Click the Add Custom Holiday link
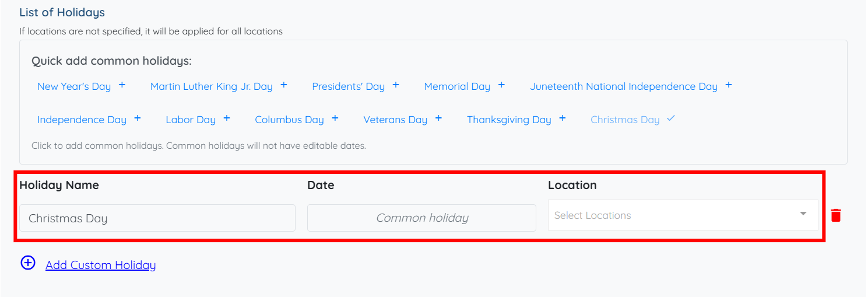 100,265
